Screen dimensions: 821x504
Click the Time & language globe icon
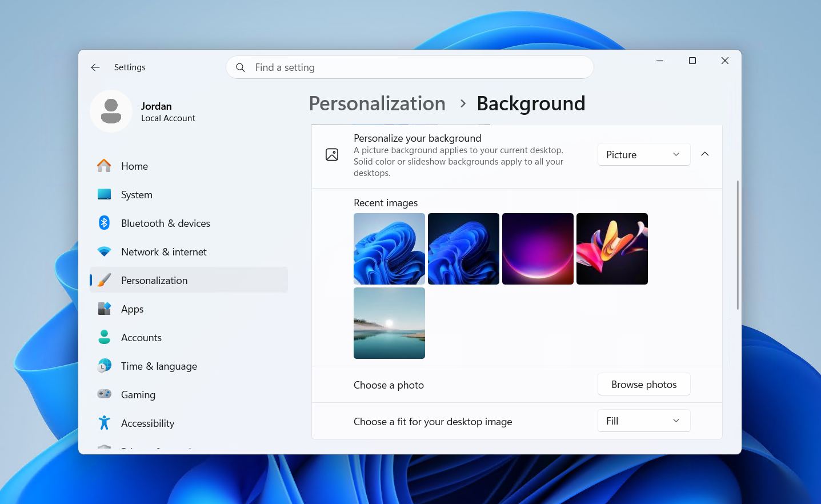tap(104, 366)
